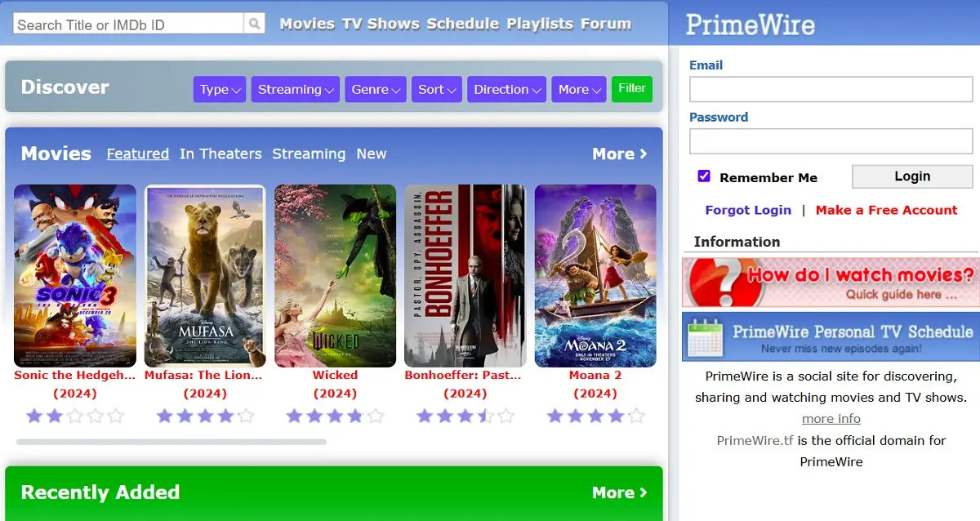Open the Sort dropdown
Viewport: 980px width, 521px height.
(436, 90)
